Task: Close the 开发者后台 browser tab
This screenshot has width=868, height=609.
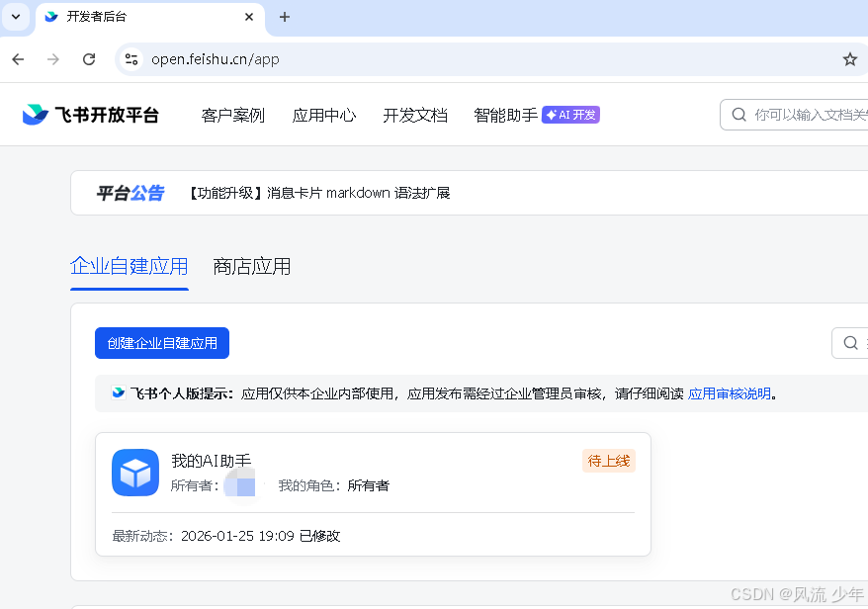Action: (249, 17)
